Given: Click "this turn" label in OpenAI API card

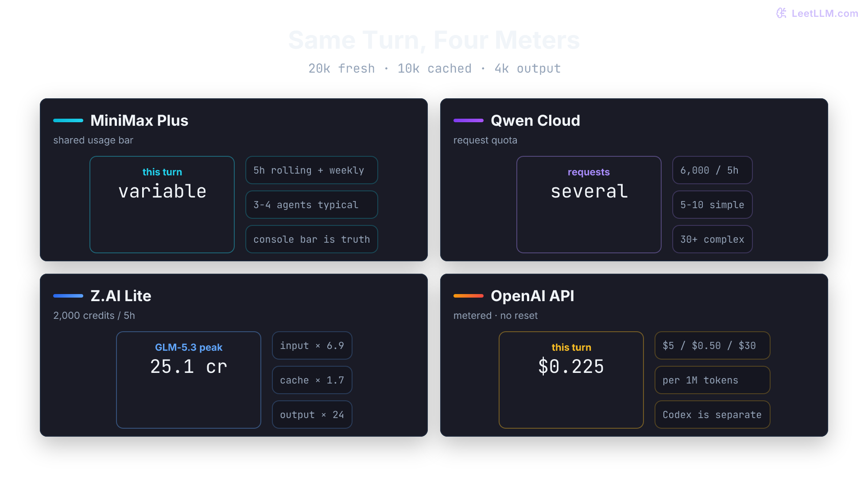Looking at the screenshot, I should tap(571, 347).
